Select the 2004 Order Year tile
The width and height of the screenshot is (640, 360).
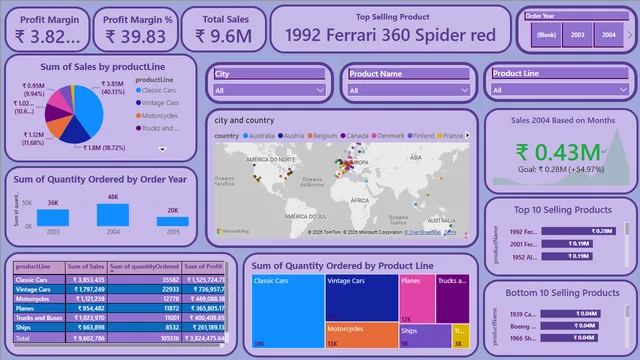[x=608, y=35]
